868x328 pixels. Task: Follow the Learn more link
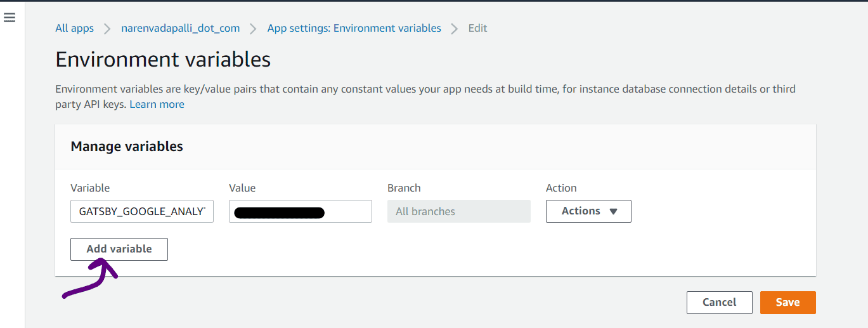click(157, 104)
